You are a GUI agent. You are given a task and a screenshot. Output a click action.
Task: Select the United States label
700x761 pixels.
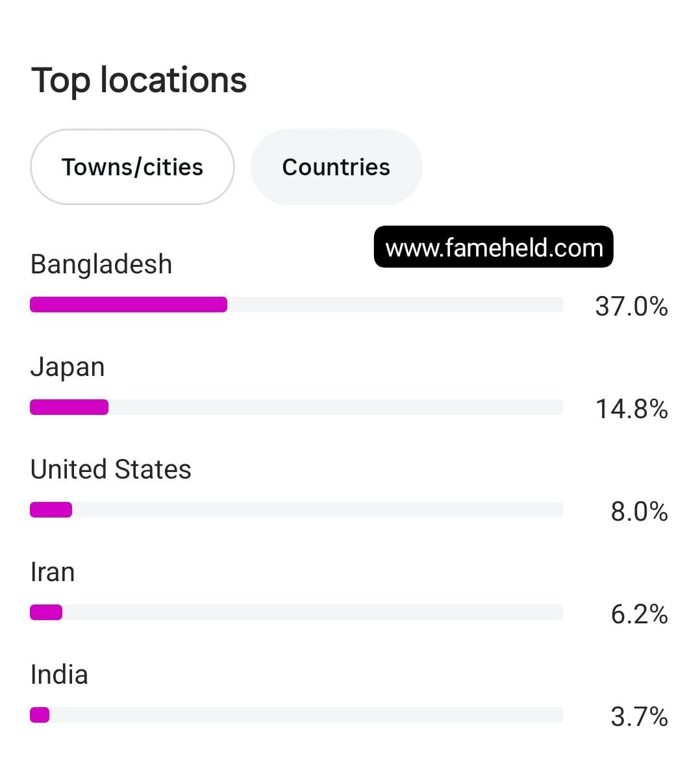110,469
